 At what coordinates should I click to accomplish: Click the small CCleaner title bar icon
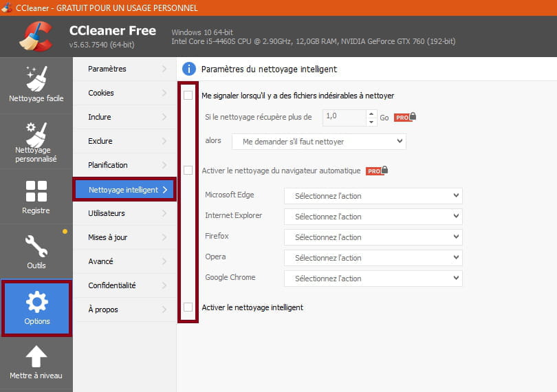[6, 7]
